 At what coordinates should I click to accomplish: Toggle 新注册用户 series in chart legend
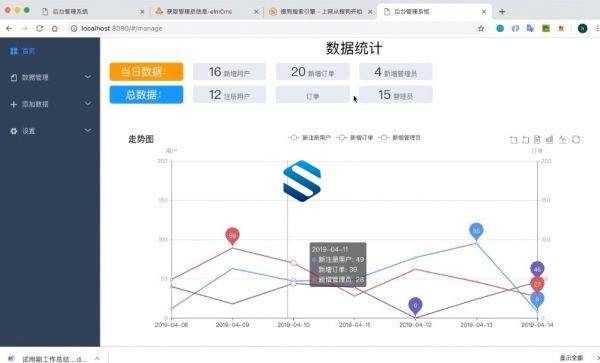tap(310, 138)
